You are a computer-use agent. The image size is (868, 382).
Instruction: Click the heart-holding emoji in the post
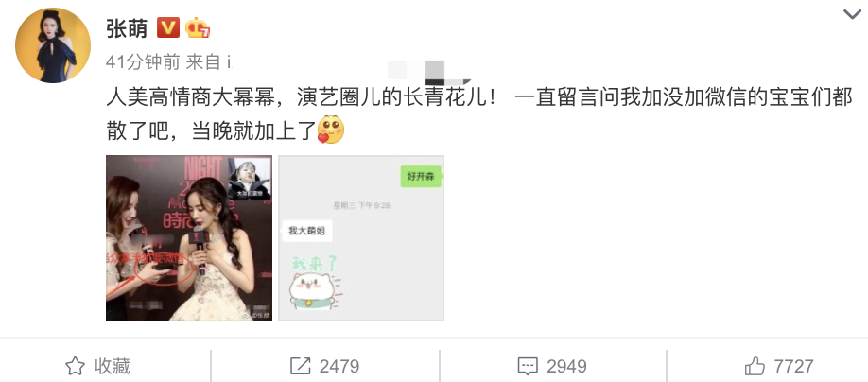[331, 130]
